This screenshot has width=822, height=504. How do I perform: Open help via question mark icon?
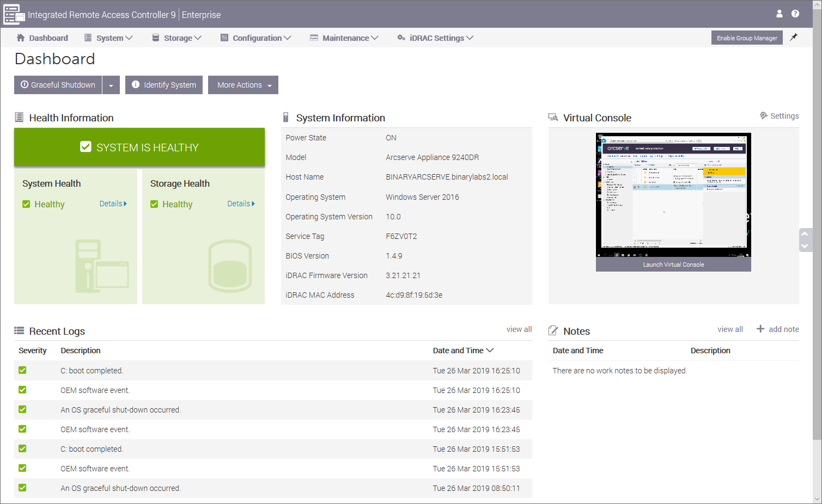(795, 14)
